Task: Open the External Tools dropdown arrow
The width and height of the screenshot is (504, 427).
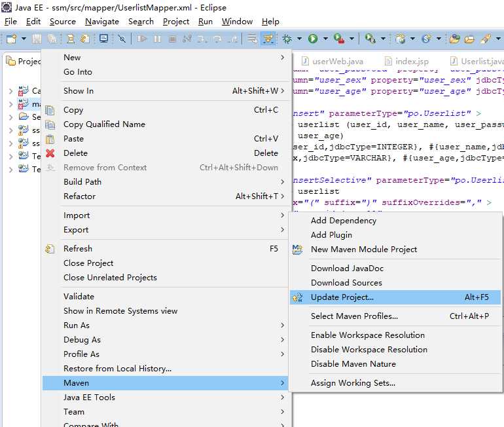Action: 383,39
